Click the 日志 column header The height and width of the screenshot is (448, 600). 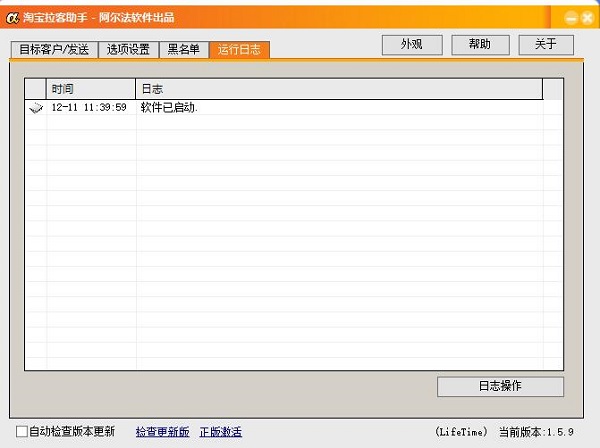pyautogui.click(x=339, y=89)
